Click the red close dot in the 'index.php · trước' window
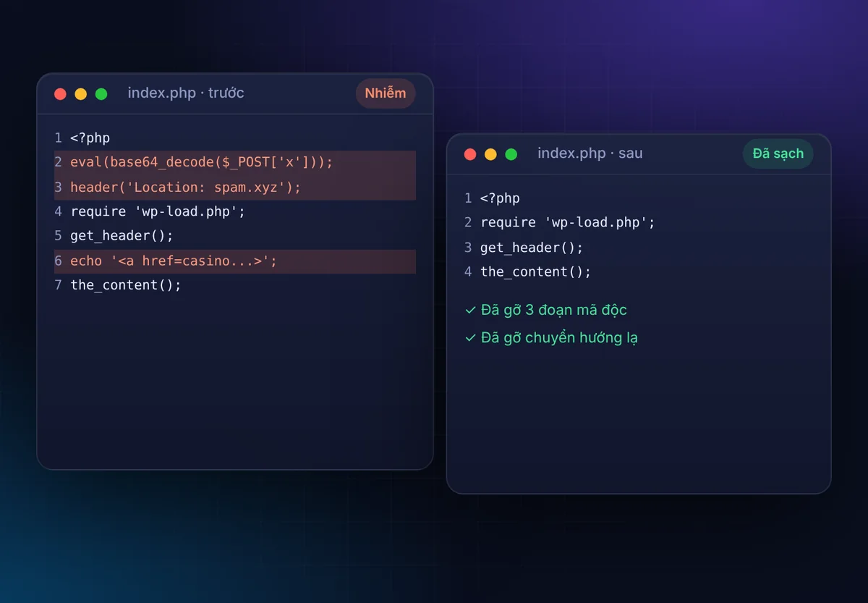This screenshot has width=868, height=603. pos(60,94)
